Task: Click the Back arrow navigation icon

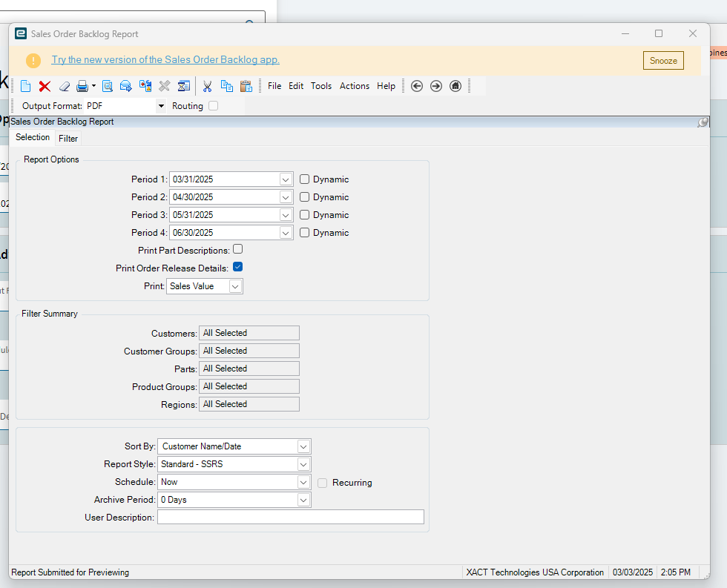Action: tap(417, 86)
